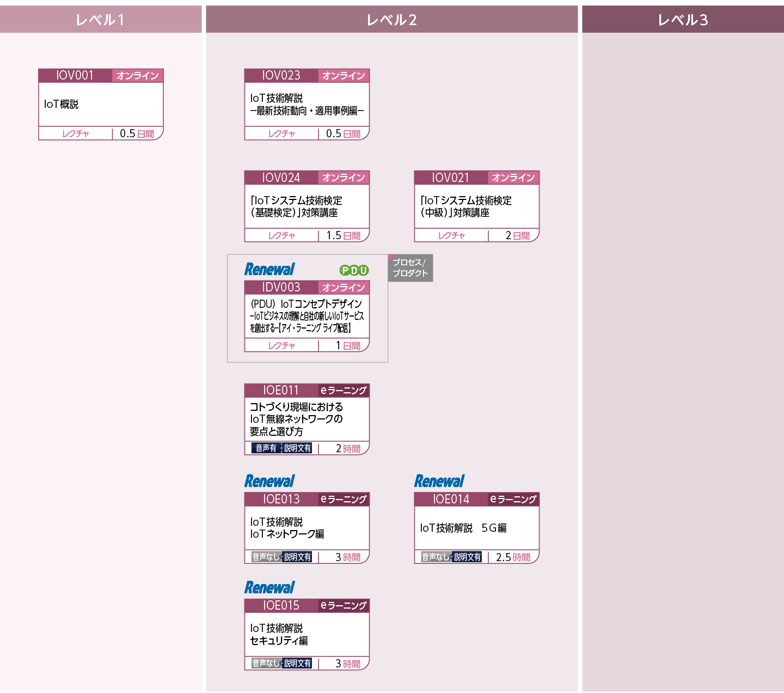Click course code IOV023
The width and height of the screenshot is (784, 693).
(x=281, y=75)
